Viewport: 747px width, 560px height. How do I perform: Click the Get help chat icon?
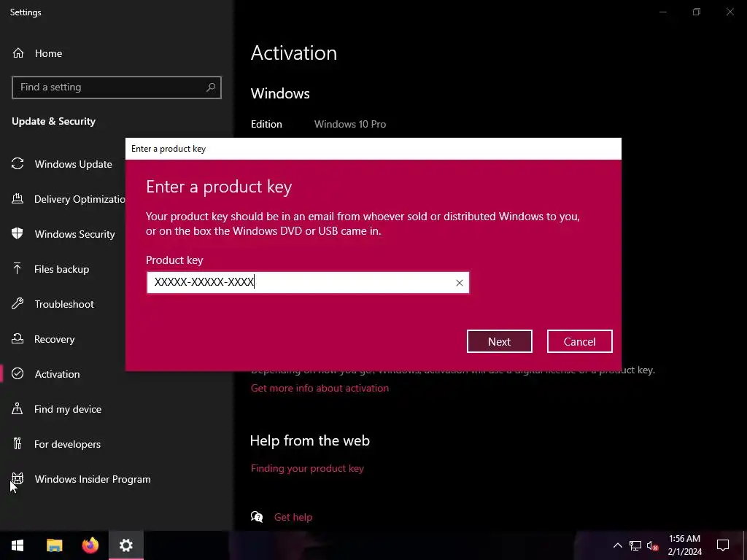coord(257,517)
